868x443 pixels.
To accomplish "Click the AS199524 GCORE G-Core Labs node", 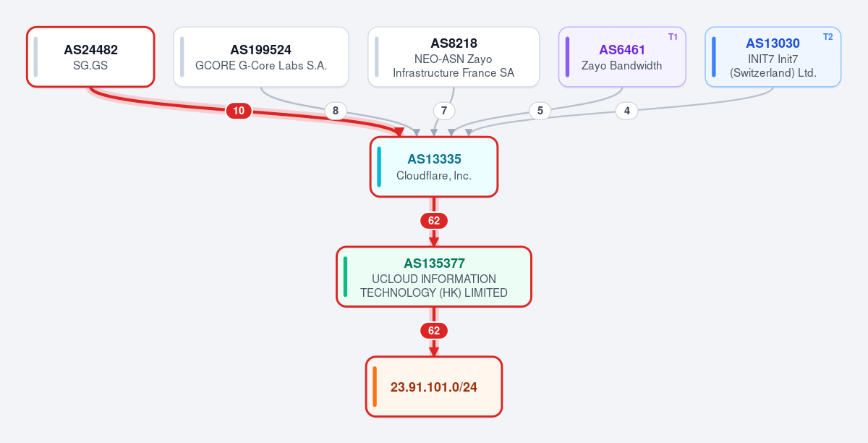I will pos(261,56).
